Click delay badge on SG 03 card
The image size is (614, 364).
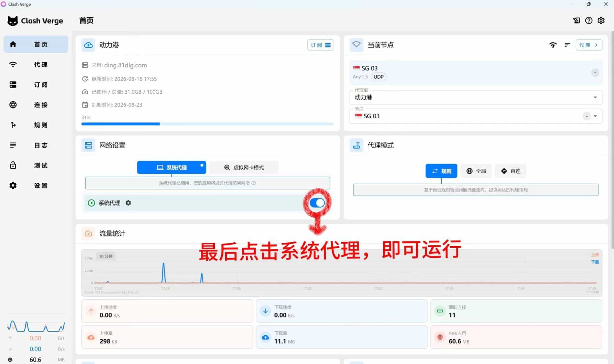[595, 72]
